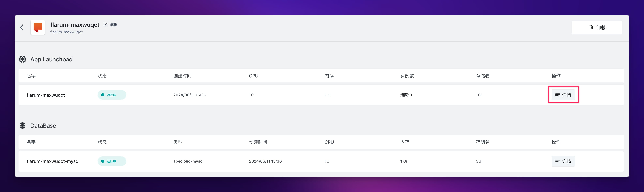Screen dimensions: 644x192
Task: Click the App Launchpad section title
Action: tap(51, 59)
